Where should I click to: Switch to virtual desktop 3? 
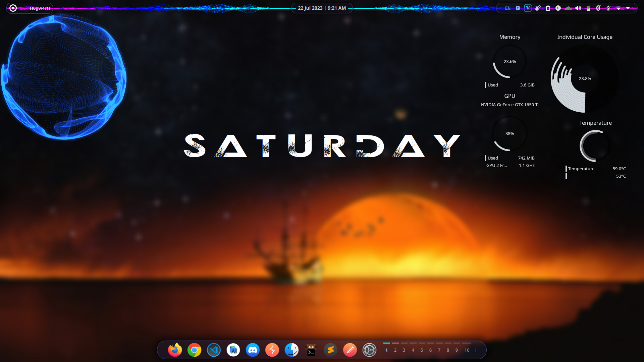404,350
